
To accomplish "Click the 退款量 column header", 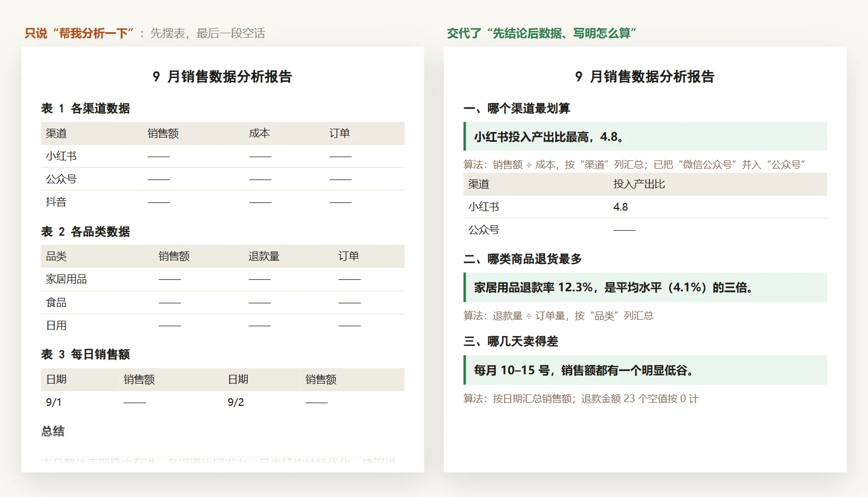I will pos(264,256).
